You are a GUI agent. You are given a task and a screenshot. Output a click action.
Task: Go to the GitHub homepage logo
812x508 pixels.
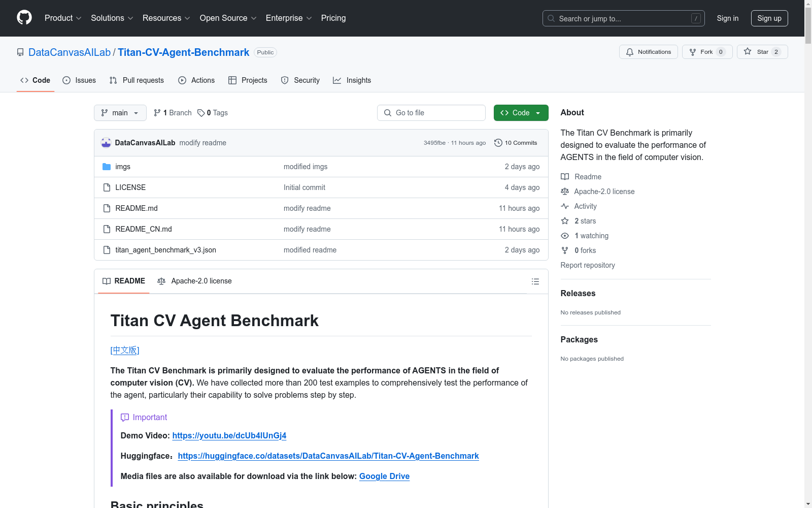click(24, 18)
